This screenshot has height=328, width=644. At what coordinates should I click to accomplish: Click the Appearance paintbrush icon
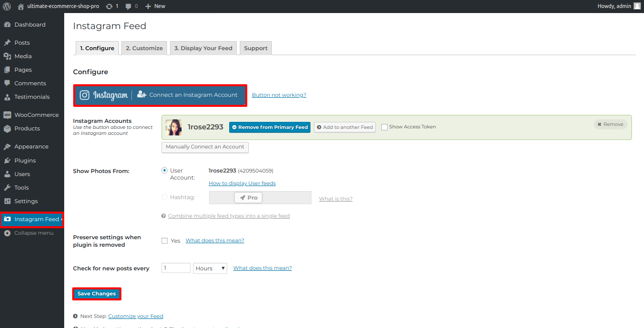[7, 146]
